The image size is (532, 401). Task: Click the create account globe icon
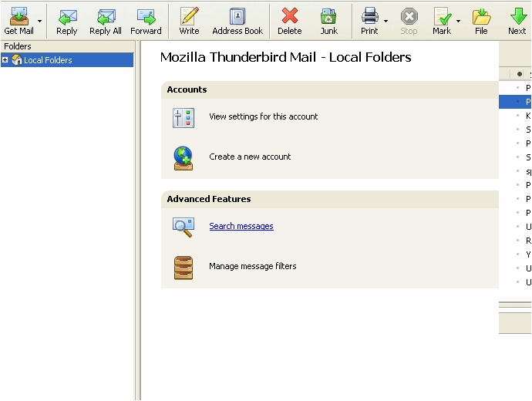coord(184,158)
